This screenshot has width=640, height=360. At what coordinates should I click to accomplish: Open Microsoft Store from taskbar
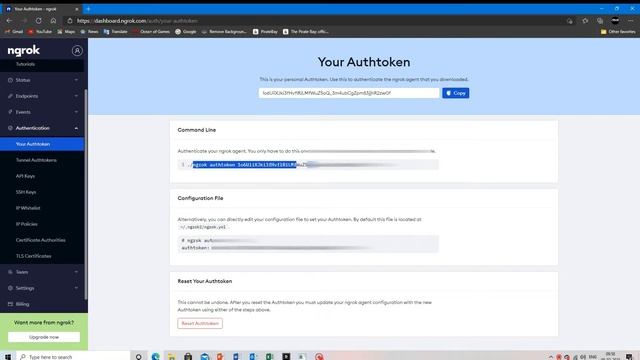[x=188, y=356]
